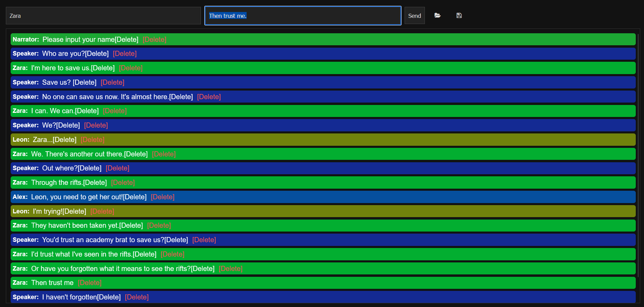Delete the 'I can. We can.' line
This screenshot has width=644, height=307.
point(115,111)
